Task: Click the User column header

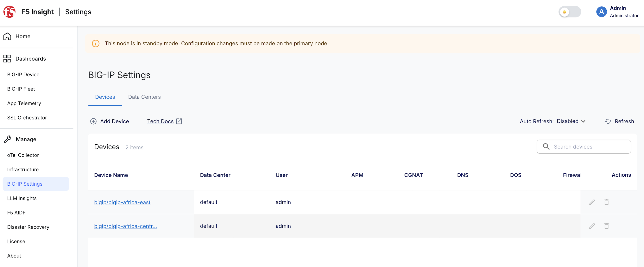Action: pos(282,175)
